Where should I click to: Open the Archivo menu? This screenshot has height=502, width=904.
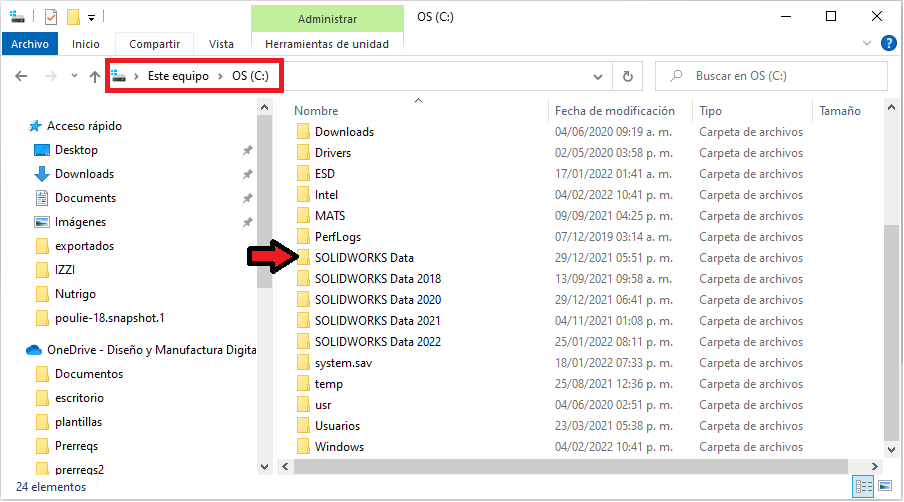click(30, 44)
